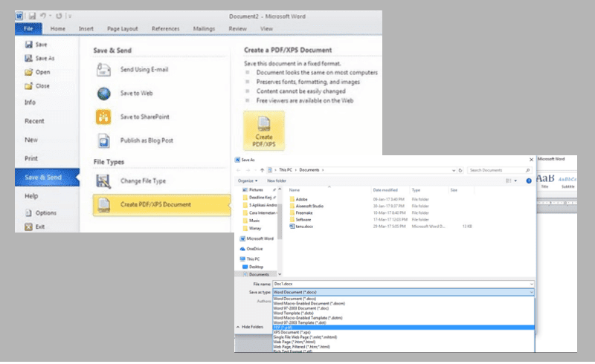This screenshot has width=595, height=364.
Task: Switch to the Mailings tab
Action: (x=204, y=29)
